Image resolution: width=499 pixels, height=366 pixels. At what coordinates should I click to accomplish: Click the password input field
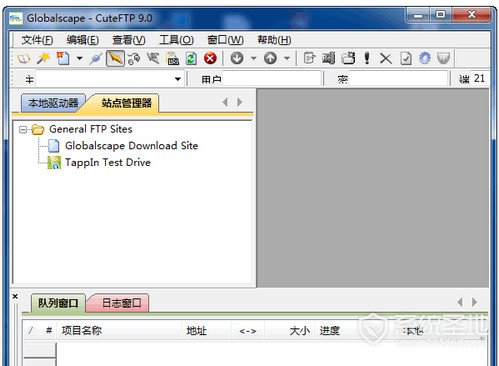(397, 79)
